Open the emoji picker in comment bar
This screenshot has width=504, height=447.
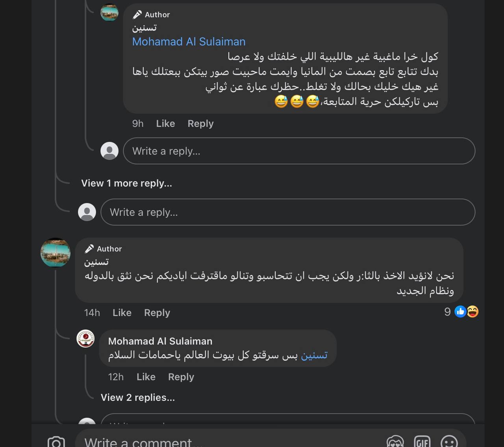coord(449,442)
